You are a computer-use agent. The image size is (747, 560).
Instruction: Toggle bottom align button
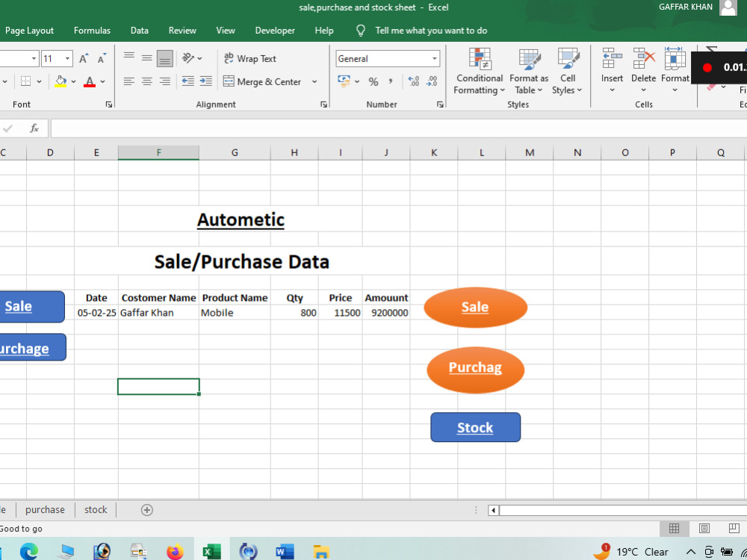coord(165,58)
